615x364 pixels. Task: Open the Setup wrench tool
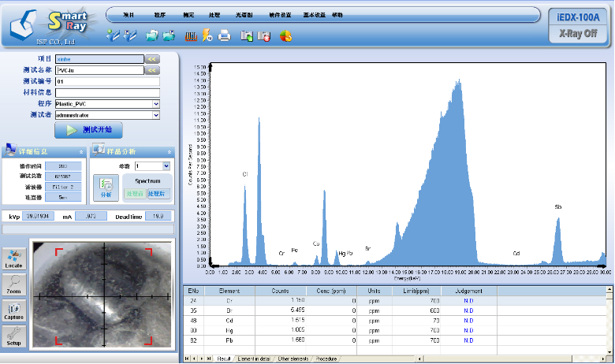[14, 337]
